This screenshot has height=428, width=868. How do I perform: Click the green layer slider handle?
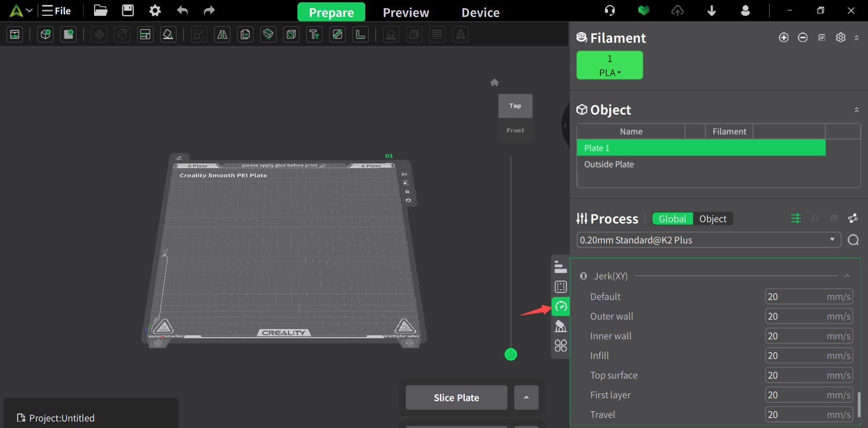(x=511, y=355)
